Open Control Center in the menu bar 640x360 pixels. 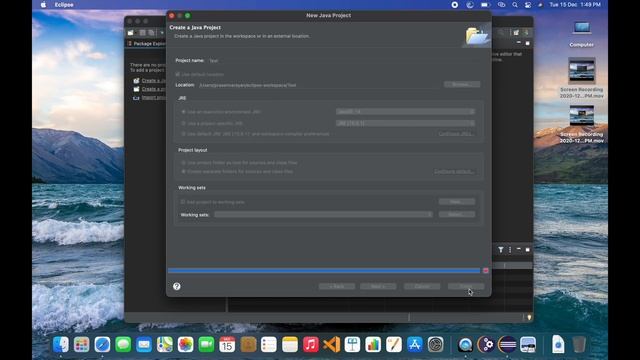[x=528, y=5]
